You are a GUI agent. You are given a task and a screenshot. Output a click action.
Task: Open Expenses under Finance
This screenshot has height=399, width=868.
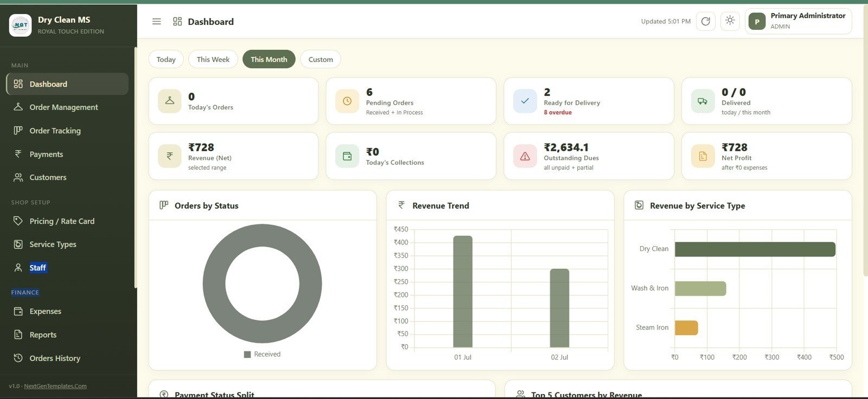tap(67, 311)
